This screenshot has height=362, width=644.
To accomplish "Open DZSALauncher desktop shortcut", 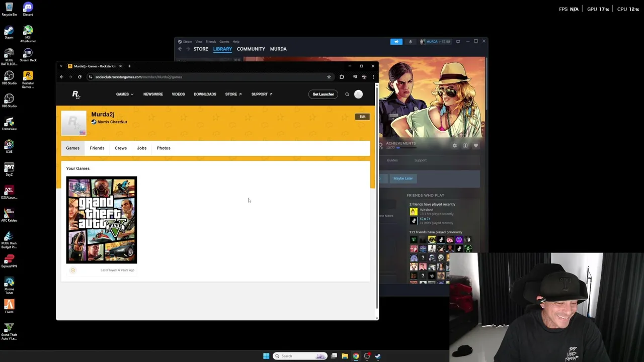I will (9, 193).
